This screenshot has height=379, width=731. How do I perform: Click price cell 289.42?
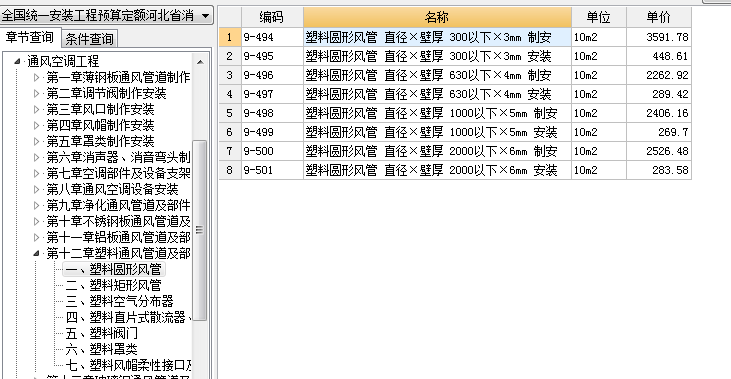point(659,94)
